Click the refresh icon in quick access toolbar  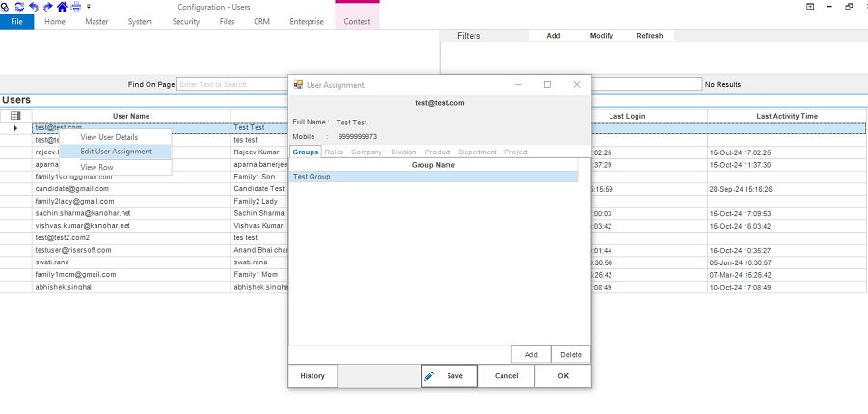pos(20,6)
